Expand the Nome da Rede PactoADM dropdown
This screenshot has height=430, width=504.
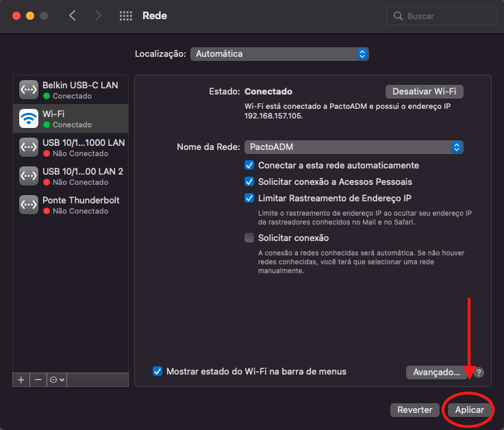354,147
